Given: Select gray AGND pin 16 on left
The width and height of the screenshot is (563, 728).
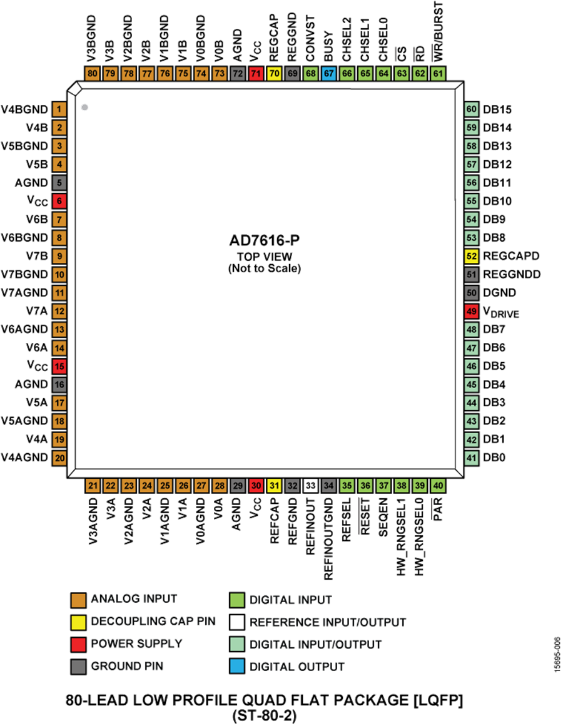Looking at the screenshot, I should click(59, 384).
